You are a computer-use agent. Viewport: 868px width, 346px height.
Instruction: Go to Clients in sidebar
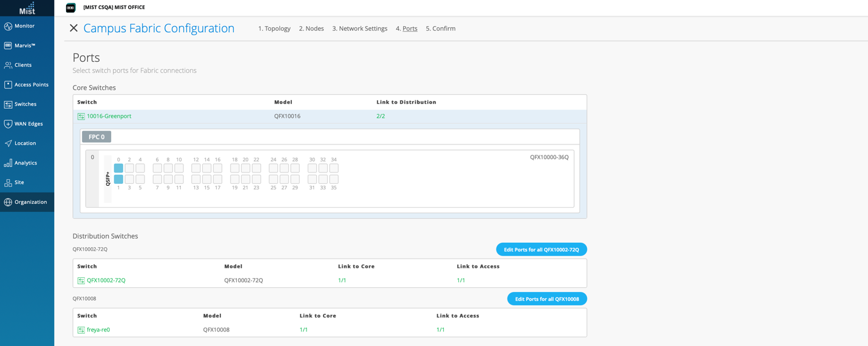pos(23,65)
